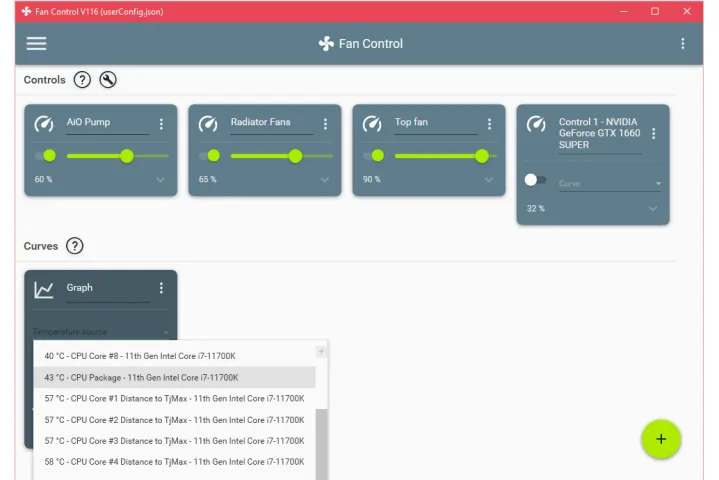Enable the NVIDIA Control 1 switch
This screenshot has height=480, width=719.
[x=535, y=180]
